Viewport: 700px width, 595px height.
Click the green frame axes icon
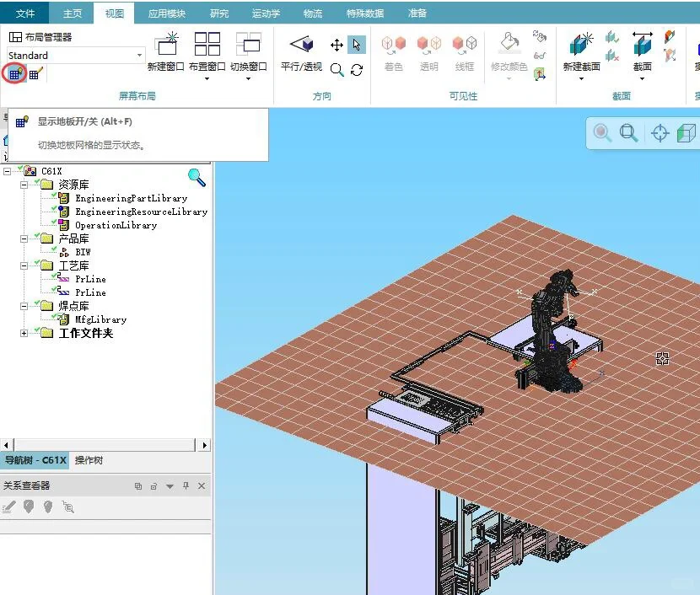540,74
